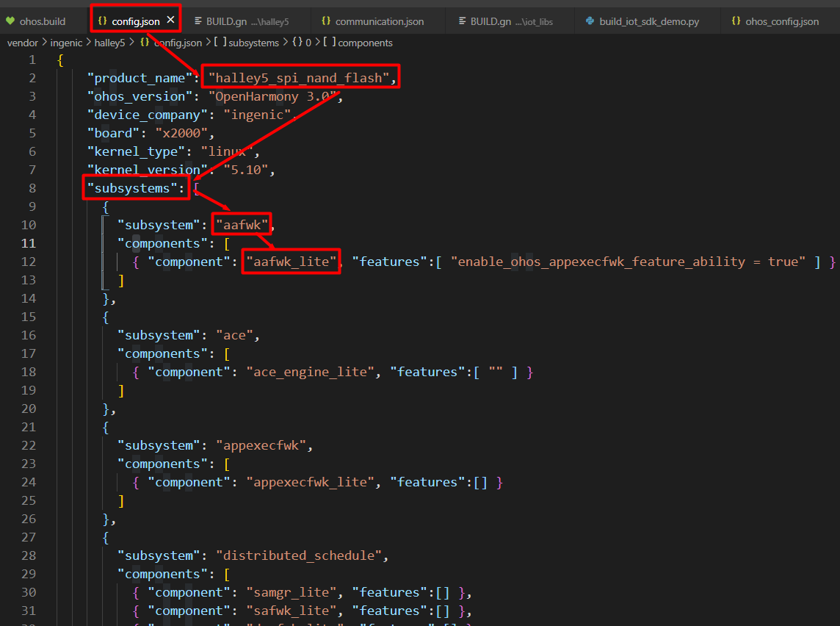Click the "board" key
Image resolution: width=840 pixels, height=626 pixels.
coord(113,133)
